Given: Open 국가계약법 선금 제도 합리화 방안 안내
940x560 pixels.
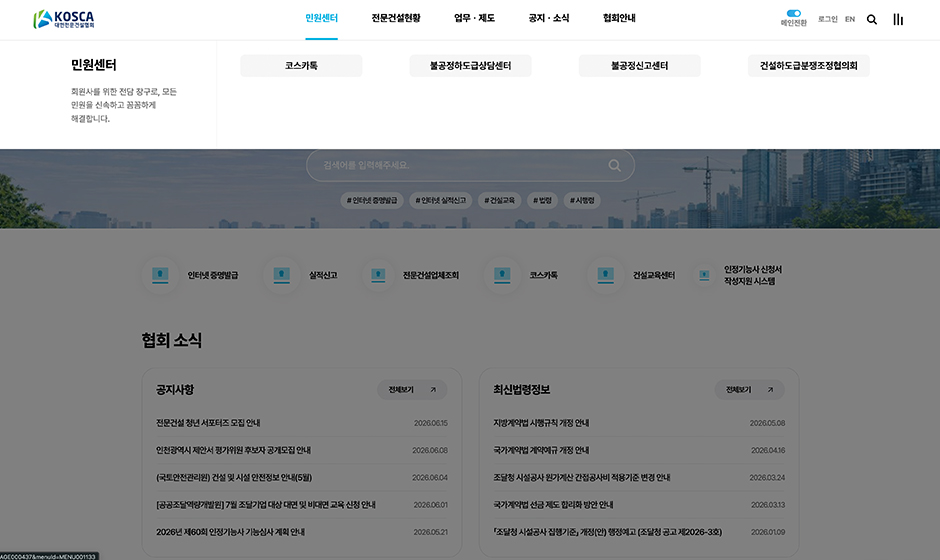Looking at the screenshot, I should click(x=553, y=505).
